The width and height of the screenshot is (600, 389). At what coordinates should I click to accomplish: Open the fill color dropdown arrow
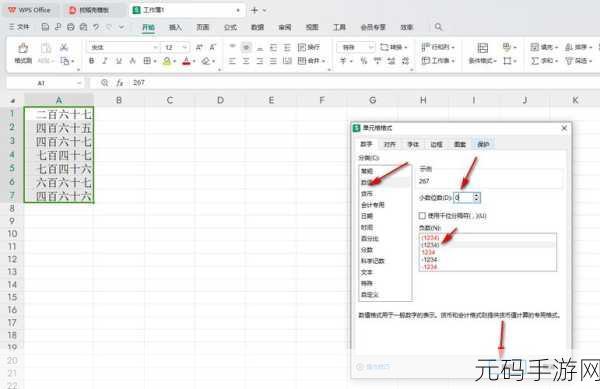[174, 61]
